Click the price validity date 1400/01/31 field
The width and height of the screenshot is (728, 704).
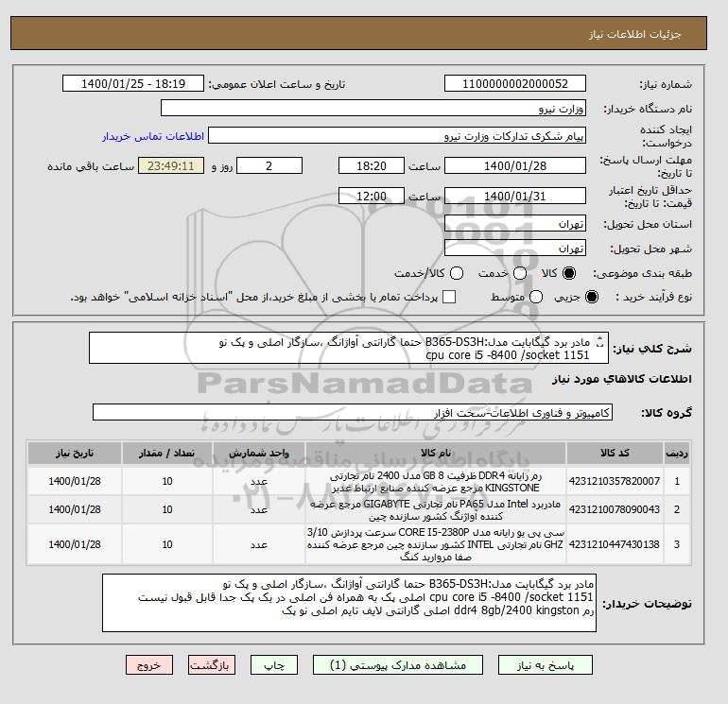[515, 196]
